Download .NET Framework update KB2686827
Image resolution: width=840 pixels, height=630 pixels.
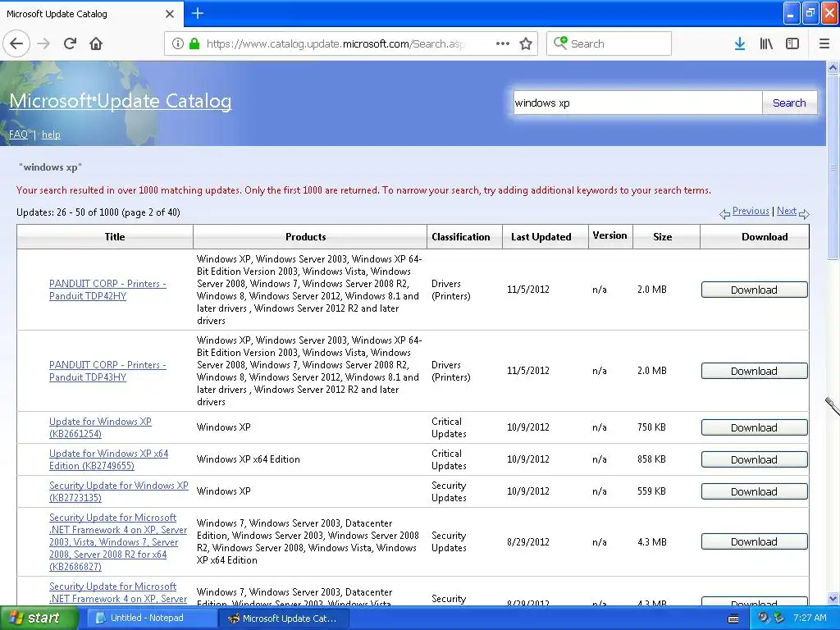click(755, 541)
